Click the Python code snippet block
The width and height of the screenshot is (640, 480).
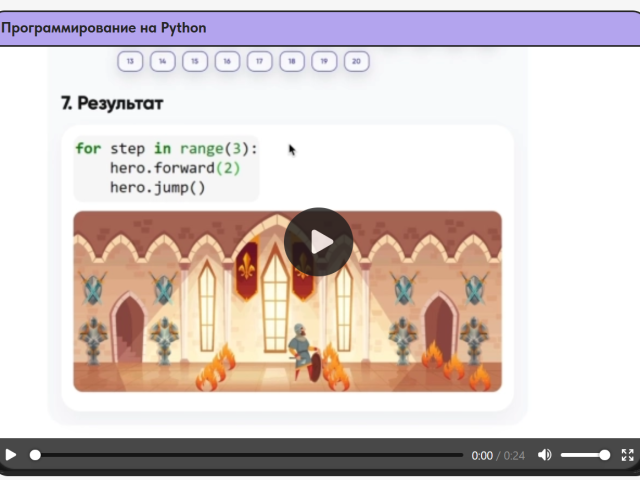pos(166,168)
